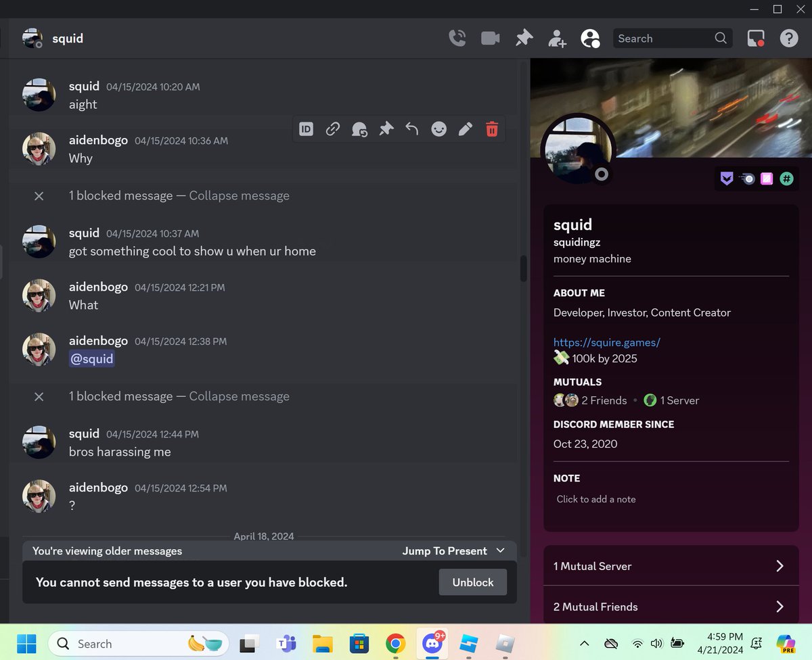This screenshot has height=660, width=812.
Task: Click the Jump To Present chevron arrow
Action: pos(501,550)
